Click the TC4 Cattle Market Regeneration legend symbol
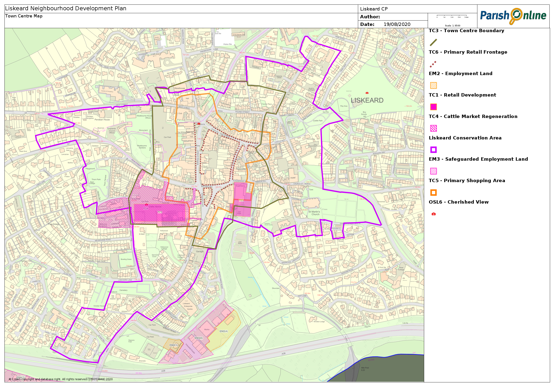The height and width of the screenshot is (392, 555). [x=433, y=128]
